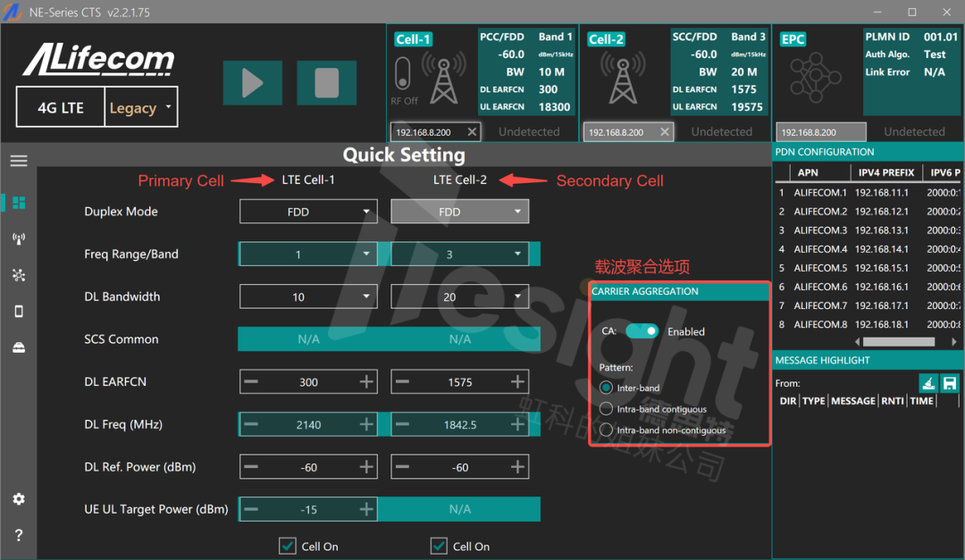
Task: Clear the Cell-1 IP address field
Action: tap(472, 131)
